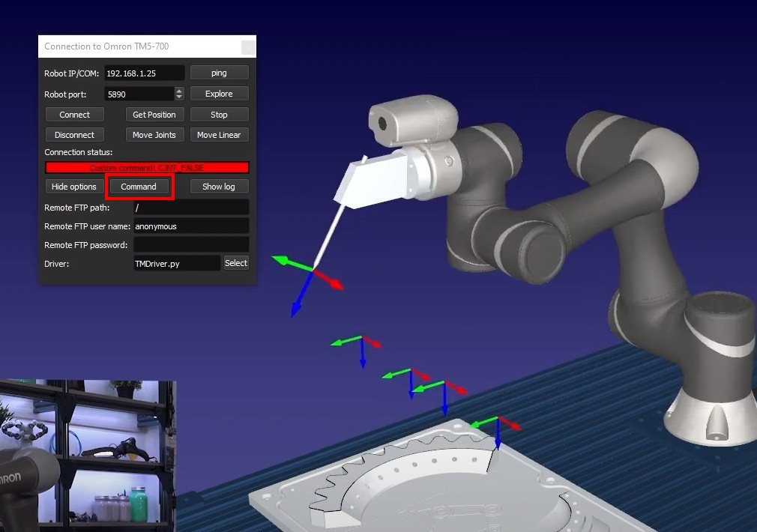Choose a driver file with Select

(235, 263)
